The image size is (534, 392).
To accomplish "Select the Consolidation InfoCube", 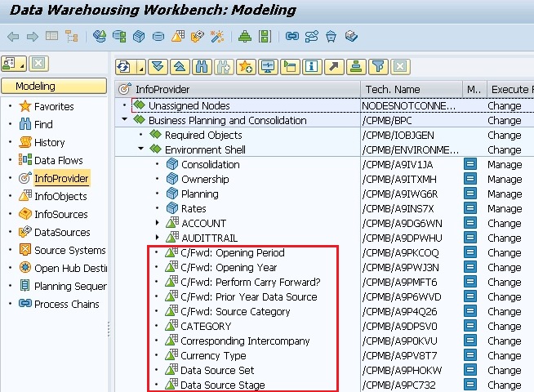I will click(210, 164).
